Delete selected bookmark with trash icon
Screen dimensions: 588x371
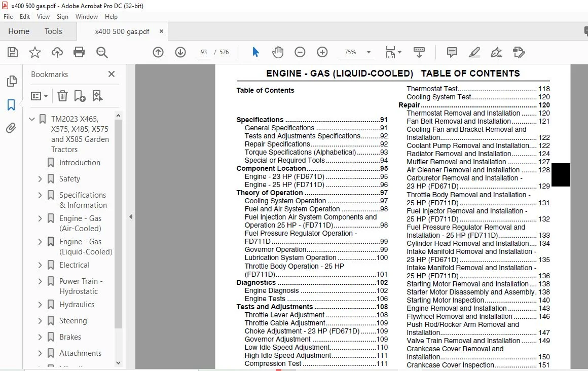(x=62, y=96)
